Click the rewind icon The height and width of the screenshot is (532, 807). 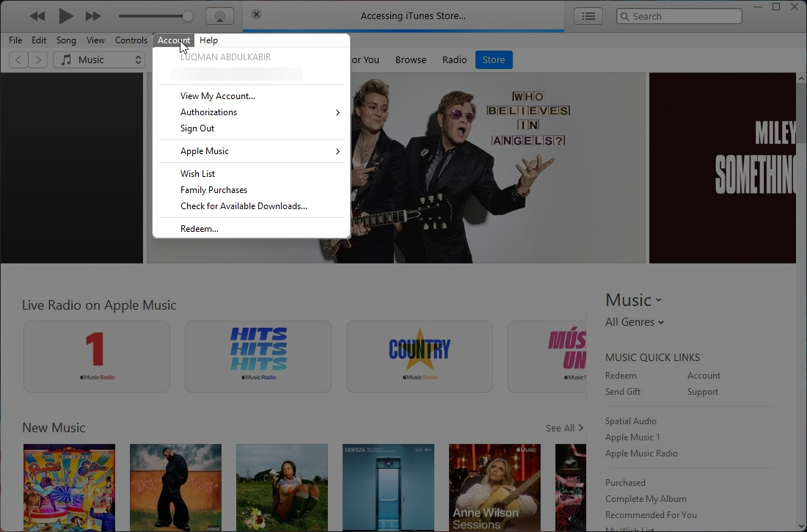[37, 15]
